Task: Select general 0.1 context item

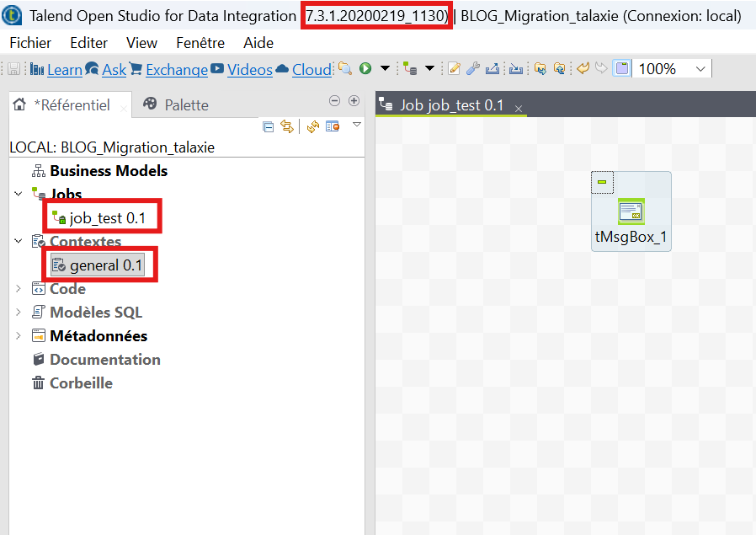Action: 106,265
